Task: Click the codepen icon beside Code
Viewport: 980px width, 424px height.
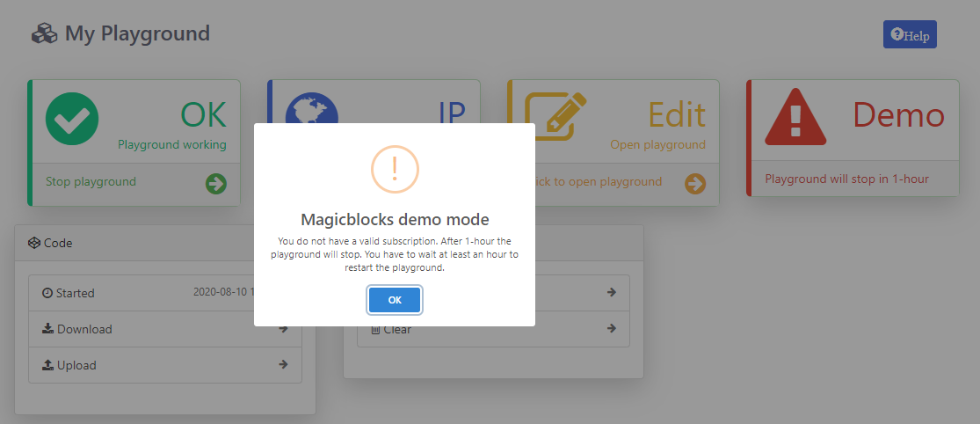Action: pyautogui.click(x=34, y=243)
